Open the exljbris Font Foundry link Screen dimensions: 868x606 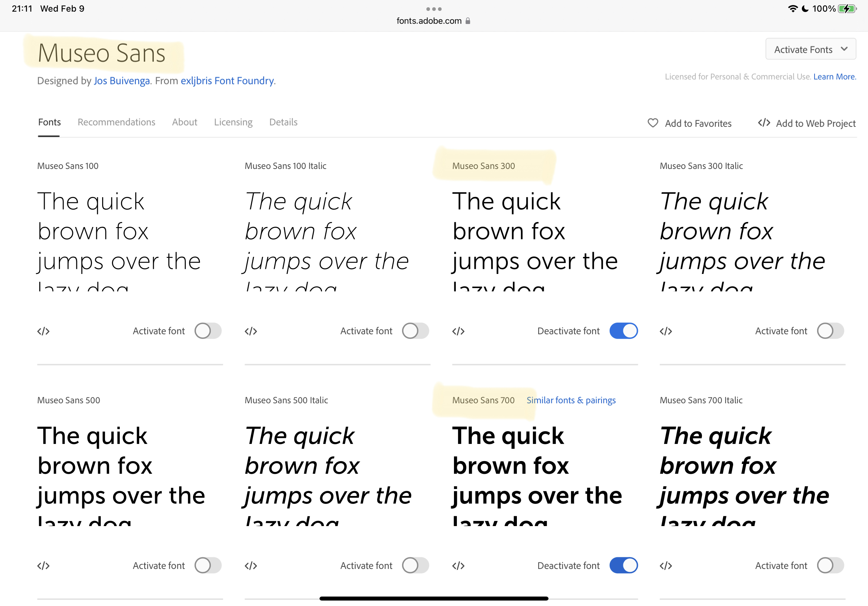(227, 80)
